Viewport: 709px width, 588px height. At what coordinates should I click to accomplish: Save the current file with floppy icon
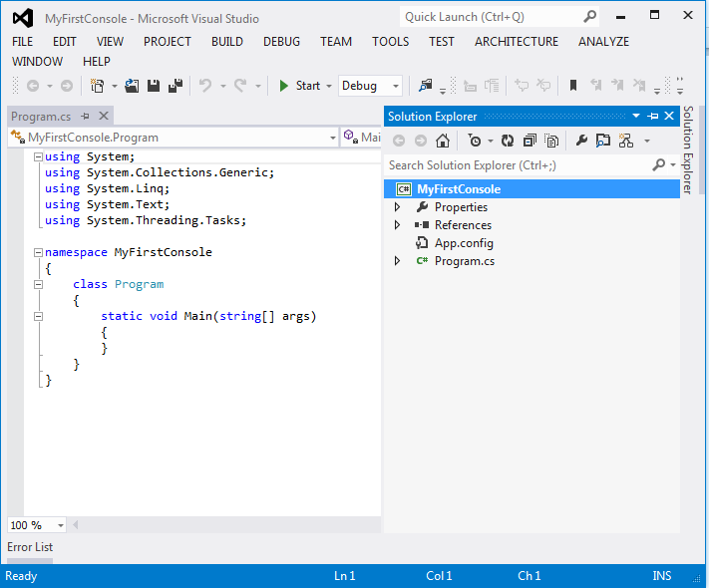click(x=154, y=86)
